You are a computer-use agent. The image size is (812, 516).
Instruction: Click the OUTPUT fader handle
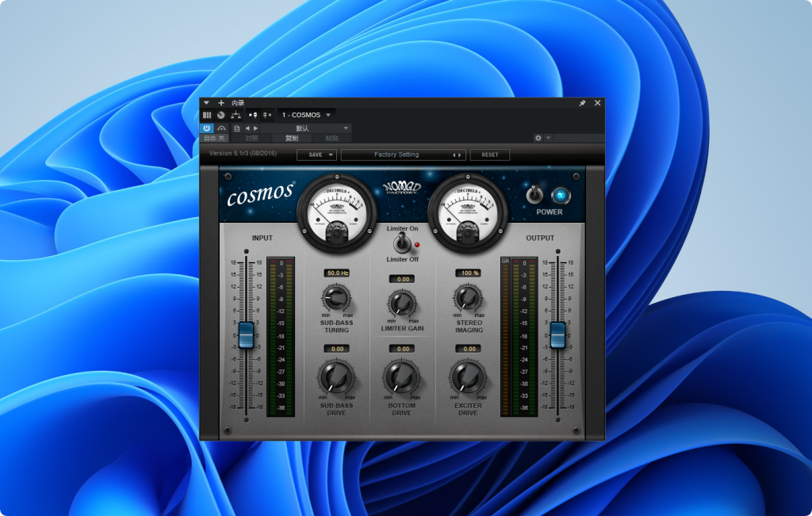click(557, 334)
